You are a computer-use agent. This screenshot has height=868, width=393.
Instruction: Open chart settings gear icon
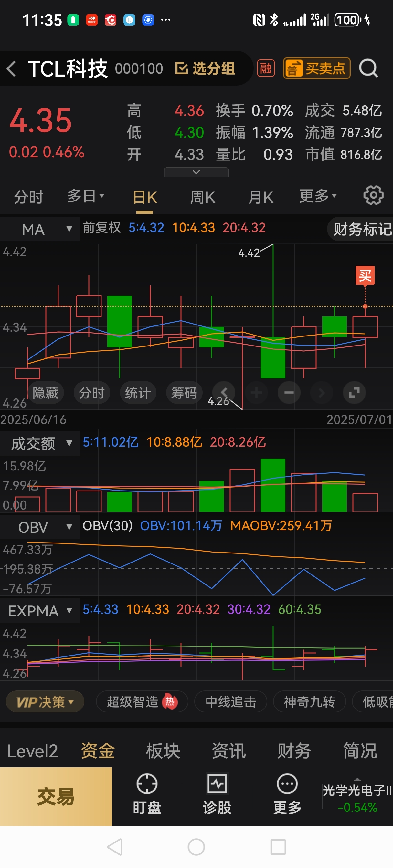pyautogui.click(x=373, y=195)
